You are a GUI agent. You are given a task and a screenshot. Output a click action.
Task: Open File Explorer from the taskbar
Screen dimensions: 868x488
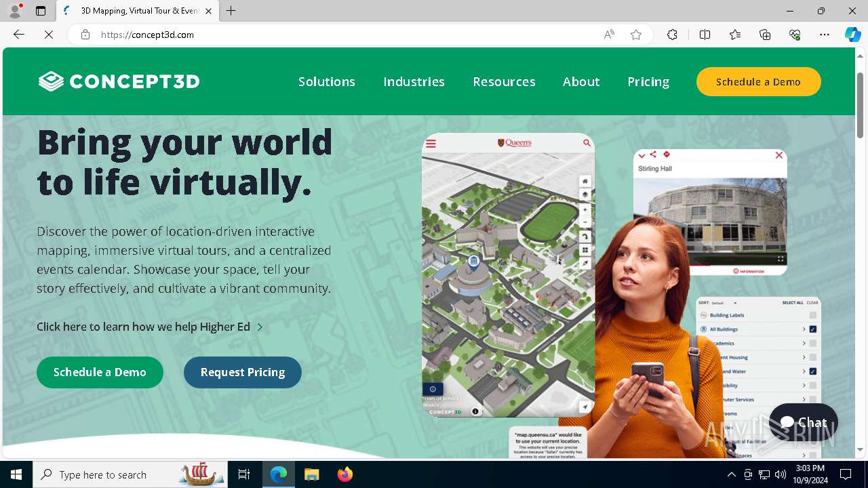[312, 474]
